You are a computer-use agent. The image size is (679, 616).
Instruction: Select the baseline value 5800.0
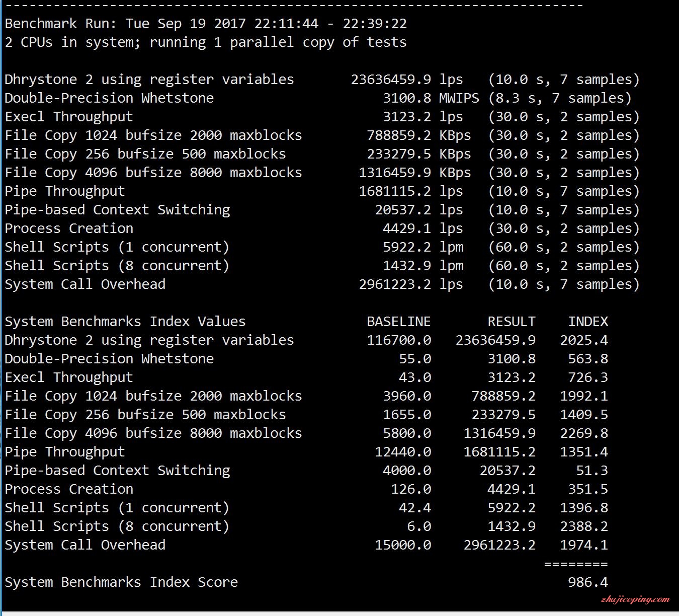coord(407,433)
